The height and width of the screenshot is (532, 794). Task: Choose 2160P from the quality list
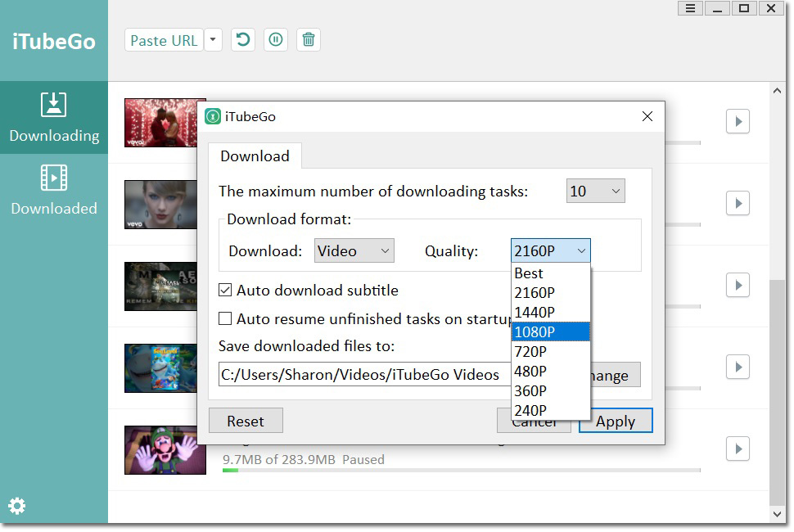(550, 292)
